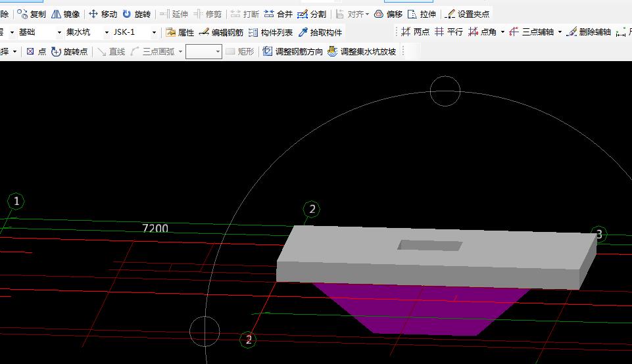The width and height of the screenshot is (632, 364).
Task: Click 平行 (Parallel) axis tool
Action: click(449, 32)
